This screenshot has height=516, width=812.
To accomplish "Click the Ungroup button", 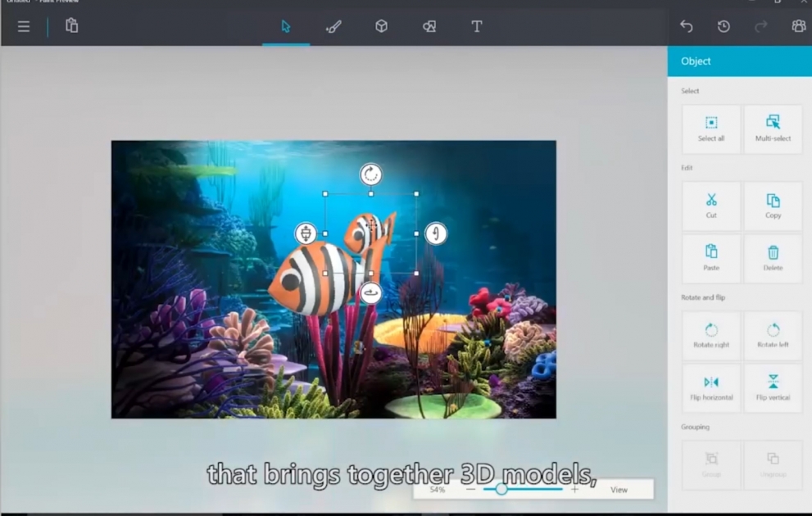I will coord(773,464).
